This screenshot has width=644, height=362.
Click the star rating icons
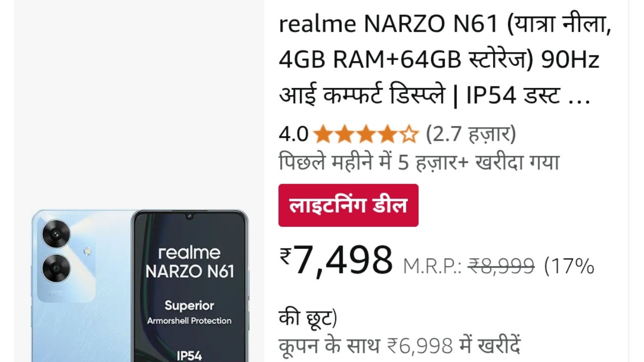tap(366, 135)
